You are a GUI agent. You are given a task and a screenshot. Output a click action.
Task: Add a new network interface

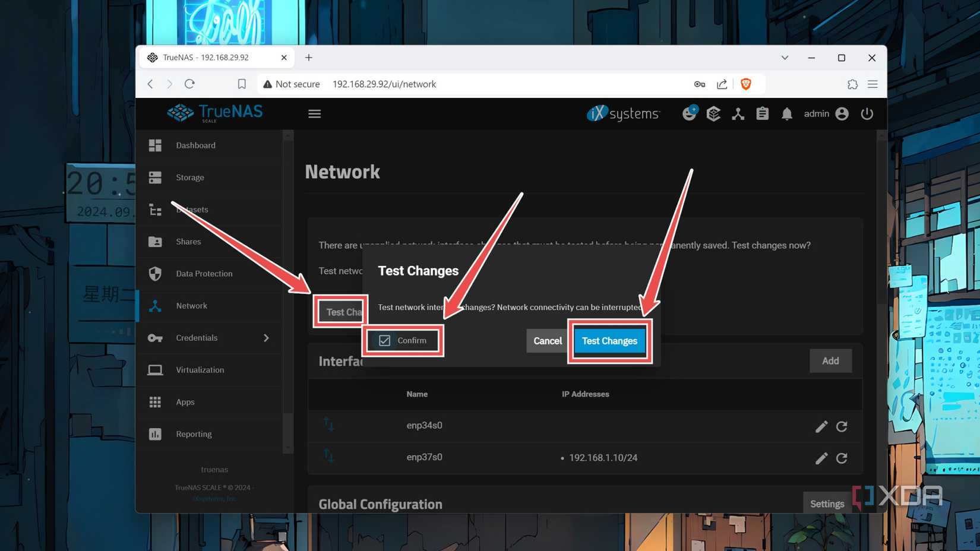830,361
